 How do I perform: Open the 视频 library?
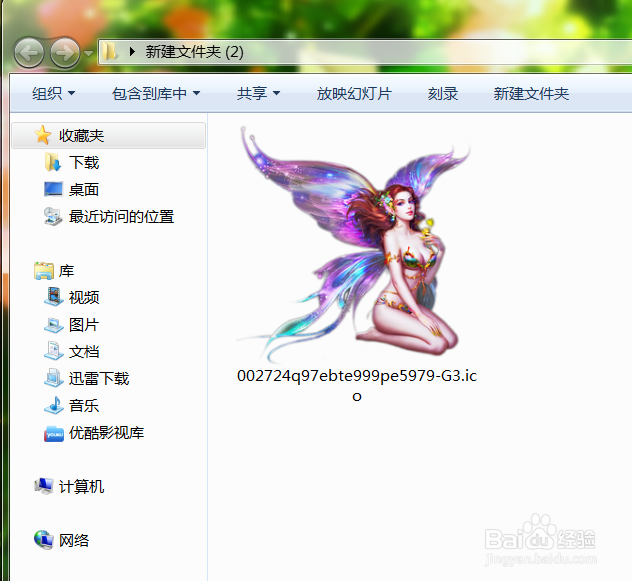point(84,298)
